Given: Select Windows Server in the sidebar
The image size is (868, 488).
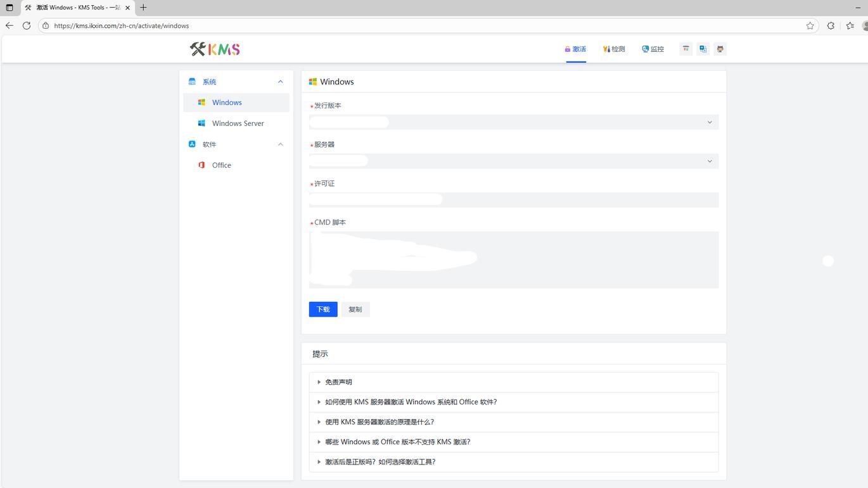Looking at the screenshot, I should click(x=236, y=123).
